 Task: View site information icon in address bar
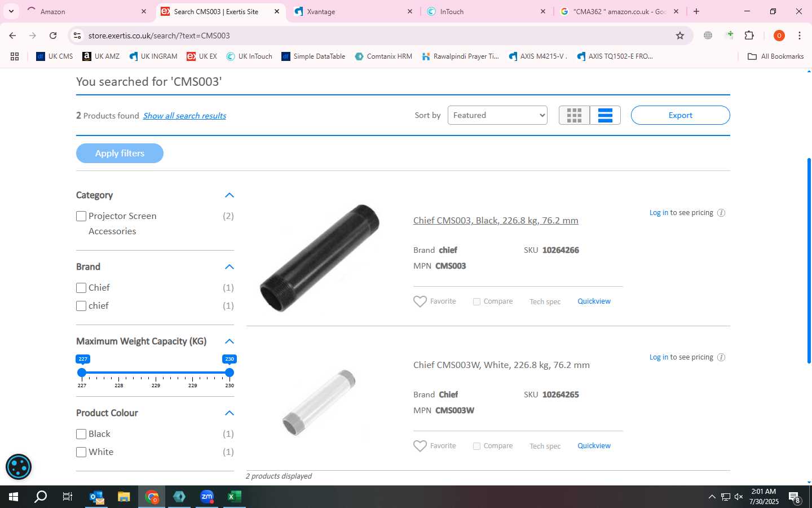tap(77, 36)
